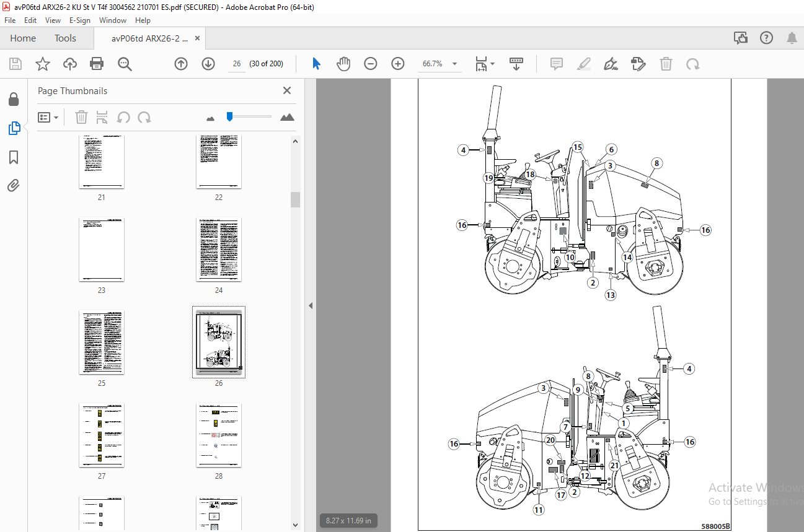Zoom in with the plus icon

[398, 64]
